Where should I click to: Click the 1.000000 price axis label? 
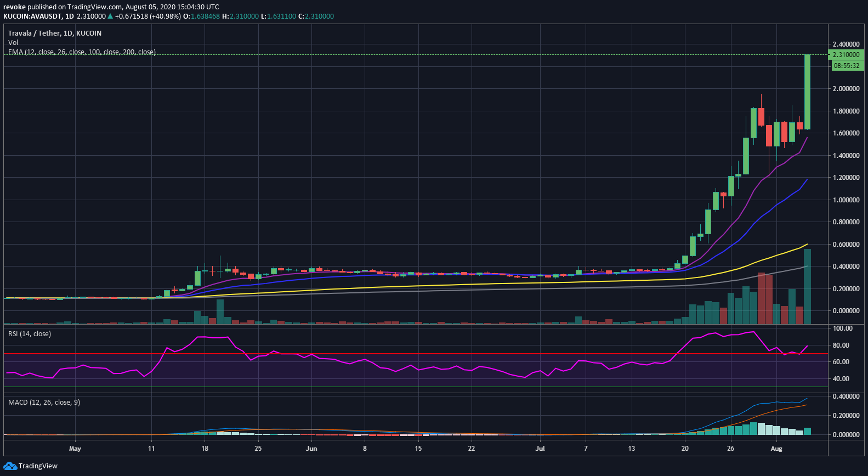[846, 200]
